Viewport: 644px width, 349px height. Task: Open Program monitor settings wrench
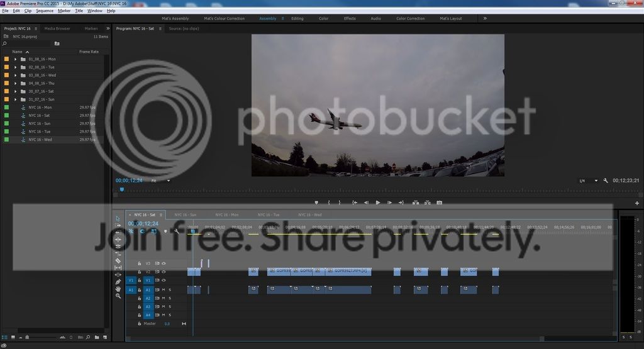pos(605,181)
